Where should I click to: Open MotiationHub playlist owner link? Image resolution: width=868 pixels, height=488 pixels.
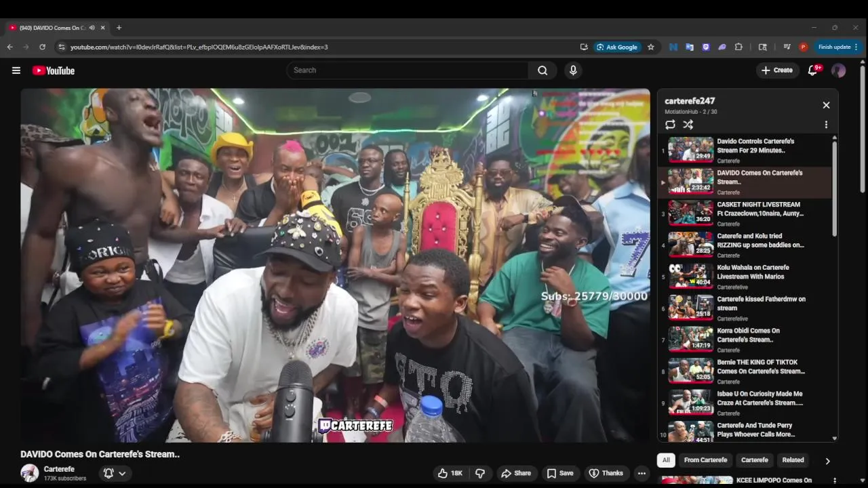pyautogui.click(x=682, y=112)
